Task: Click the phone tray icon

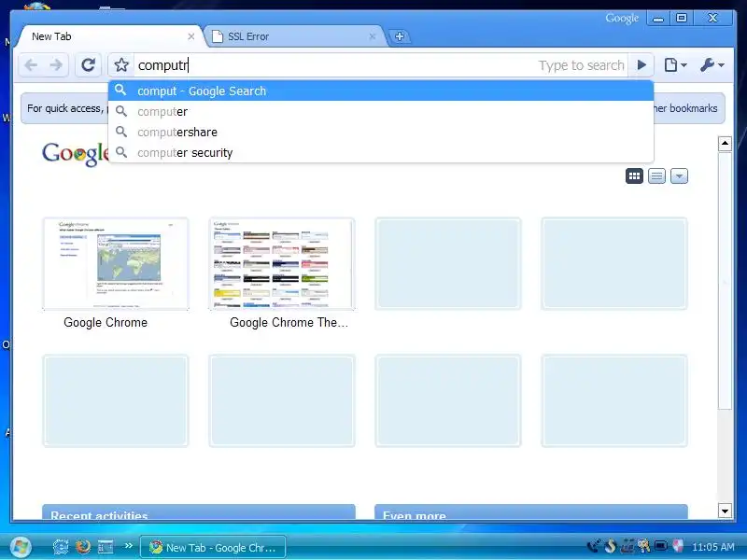Action: (594, 546)
